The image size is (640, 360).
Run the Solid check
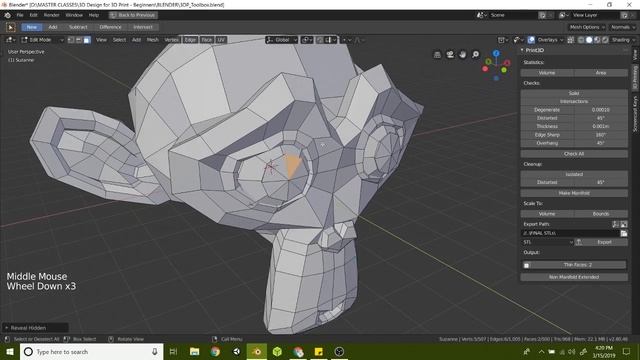(574, 93)
